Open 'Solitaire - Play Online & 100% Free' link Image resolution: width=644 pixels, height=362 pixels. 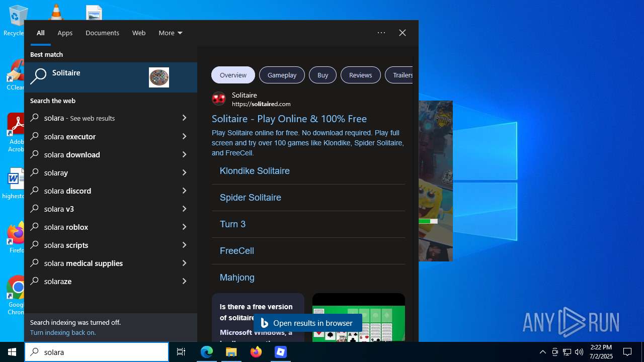[289, 119]
